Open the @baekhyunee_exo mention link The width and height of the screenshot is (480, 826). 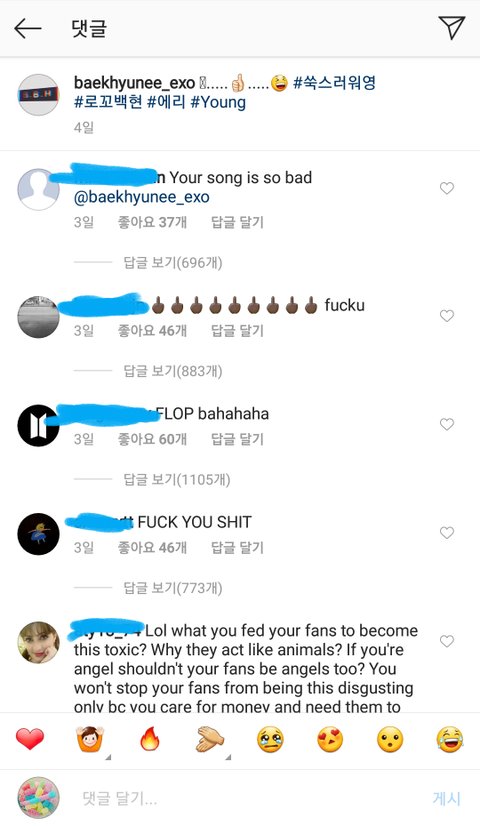(x=142, y=197)
